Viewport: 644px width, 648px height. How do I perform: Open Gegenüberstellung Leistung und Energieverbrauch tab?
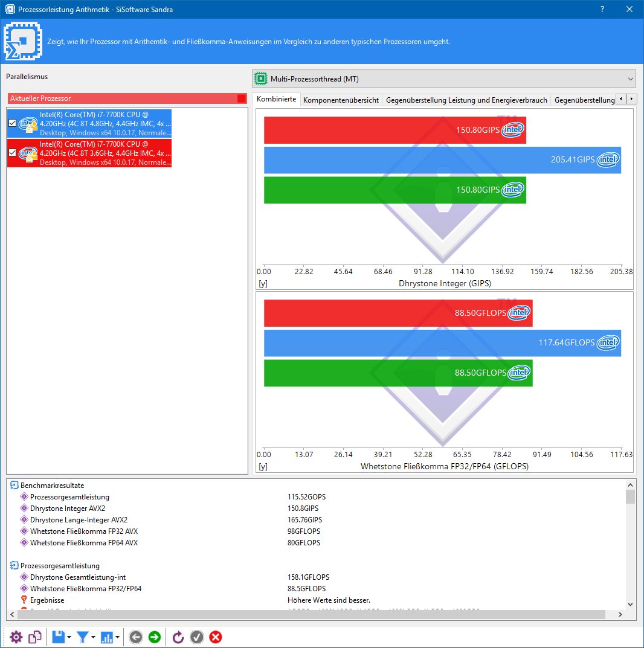click(x=466, y=100)
